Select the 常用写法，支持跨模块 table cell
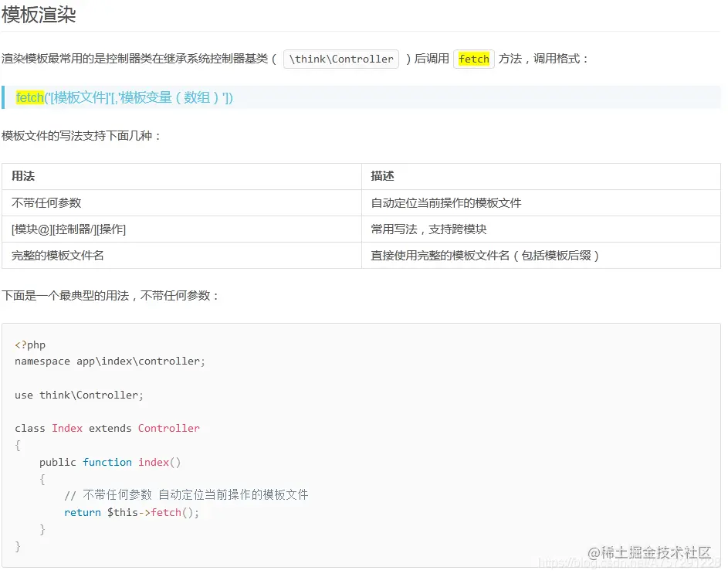 pos(541,229)
